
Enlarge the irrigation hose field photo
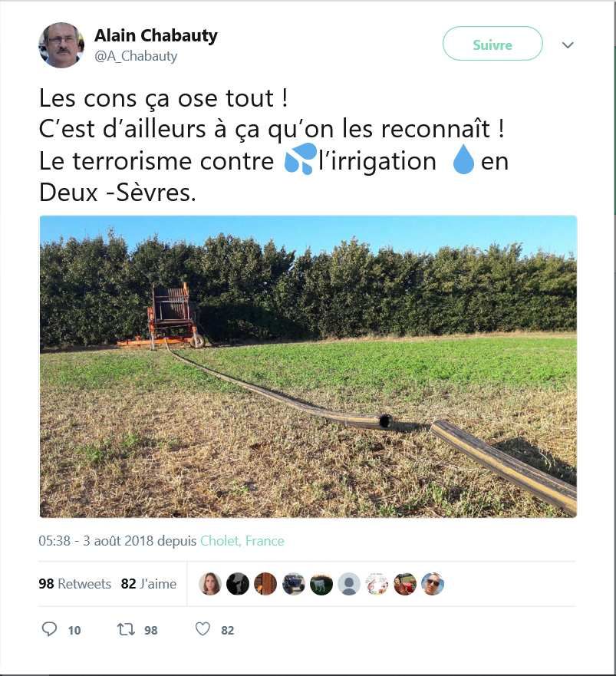(308, 367)
